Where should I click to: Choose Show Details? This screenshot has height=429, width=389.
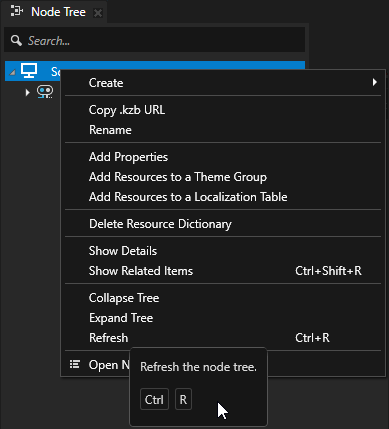[x=223, y=251]
